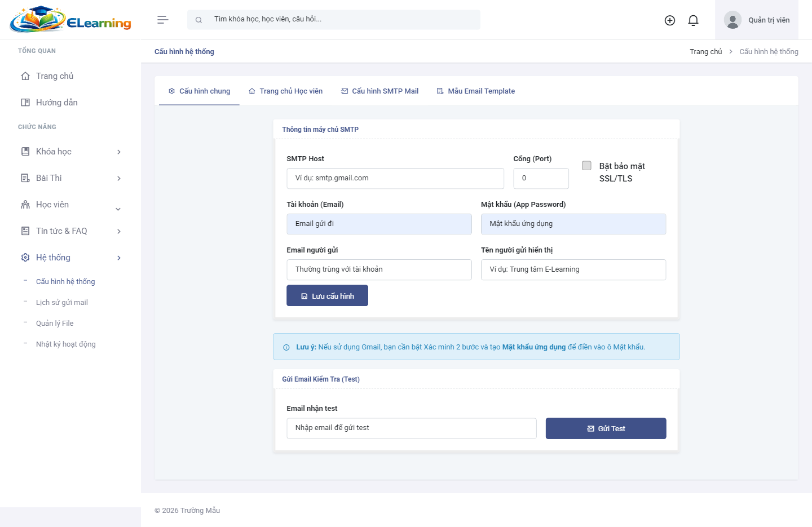Focus the Mật khẩu (App Password) field
The height and width of the screenshot is (527, 812).
573,224
